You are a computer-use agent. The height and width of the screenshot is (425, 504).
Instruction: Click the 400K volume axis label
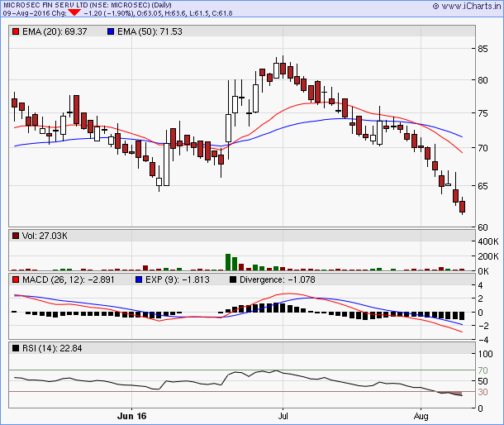488,241
